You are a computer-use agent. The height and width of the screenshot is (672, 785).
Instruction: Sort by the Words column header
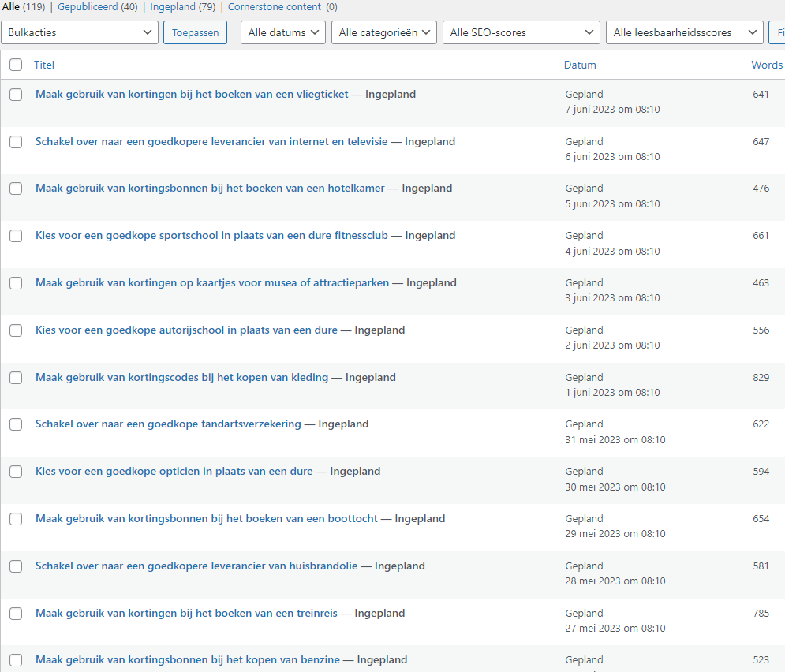click(767, 65)
